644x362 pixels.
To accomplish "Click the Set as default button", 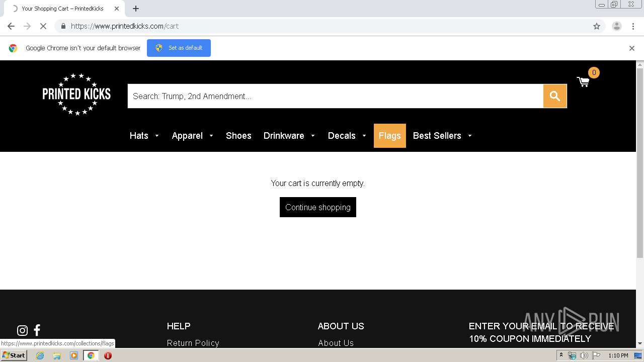I will click(179, 48).
